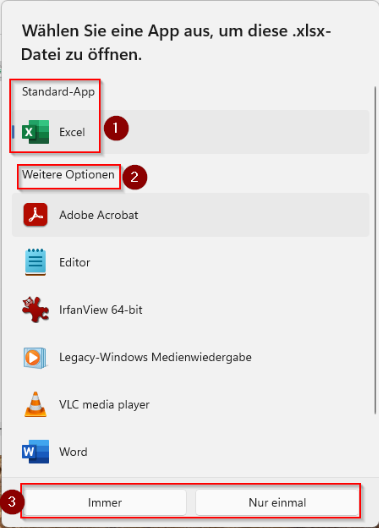Click the Legacy-Windows Medienwiedergabe icon
The image size is (379, 528).
click(x=35, y=357)
